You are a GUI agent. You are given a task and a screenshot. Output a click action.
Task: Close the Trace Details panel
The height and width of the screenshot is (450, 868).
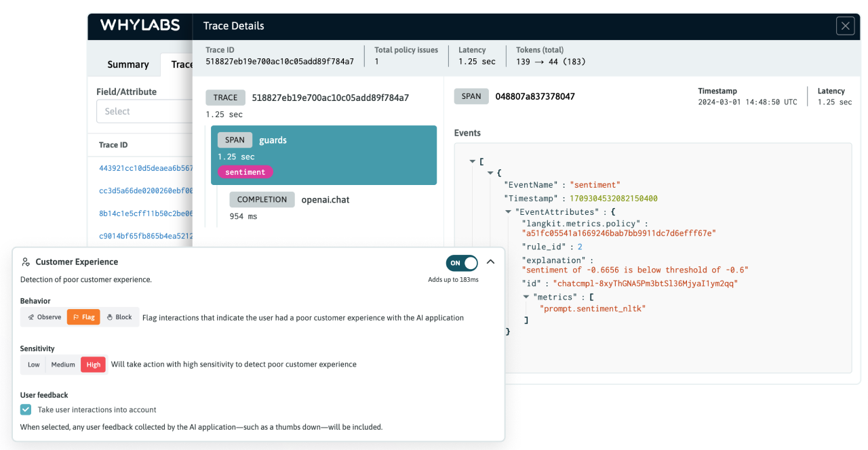pos(845,26)
